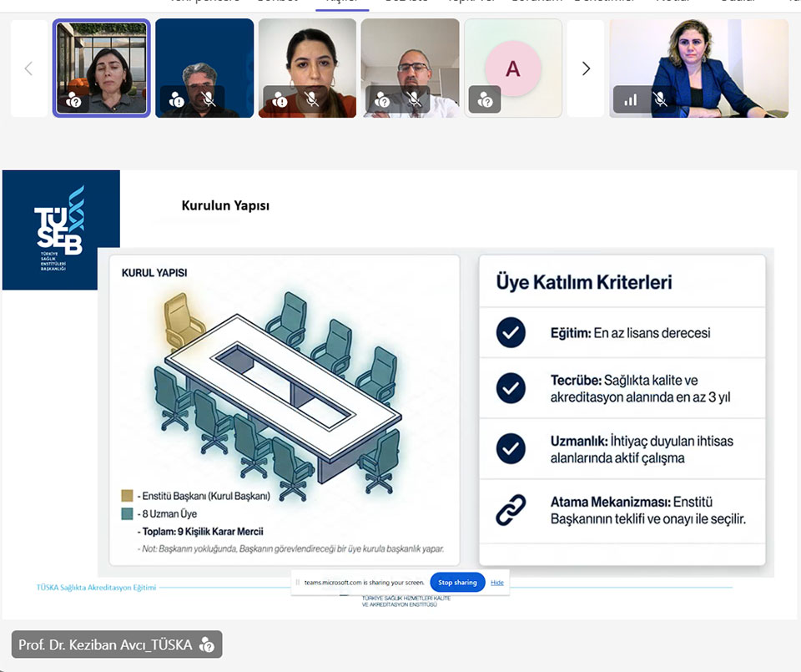Click the muted microphone icon on the second participant tile
Screen dimensions: 801x672
point(209,99)
